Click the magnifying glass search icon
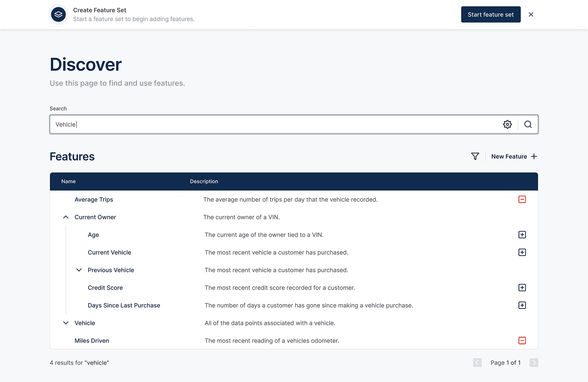Screen dimensions: 588x382 point(528,124)
